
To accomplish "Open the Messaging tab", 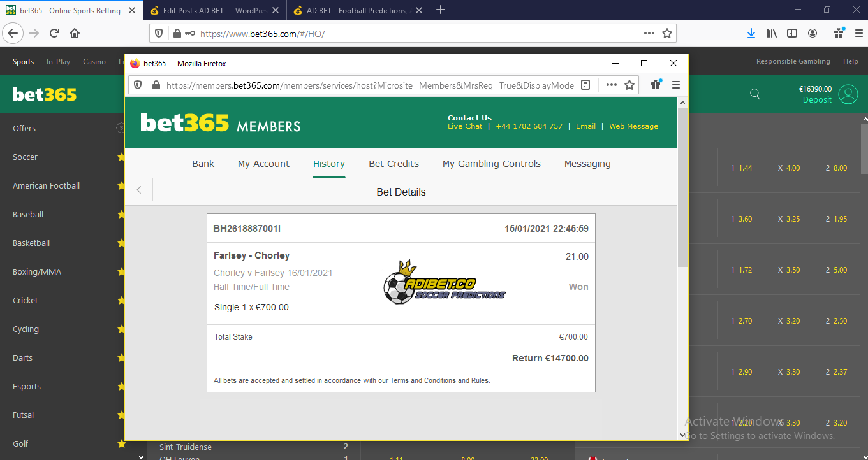I will click(x=587, y=164).
